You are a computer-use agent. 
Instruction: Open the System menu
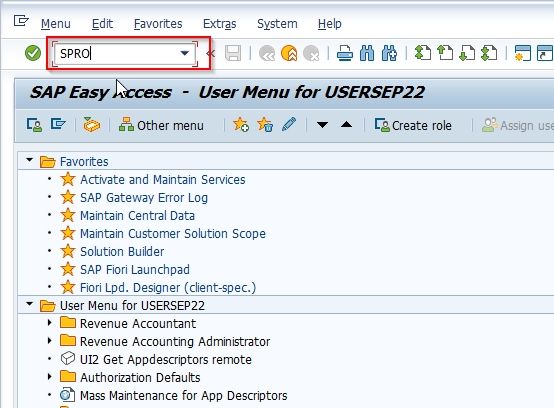click(277, 24)
